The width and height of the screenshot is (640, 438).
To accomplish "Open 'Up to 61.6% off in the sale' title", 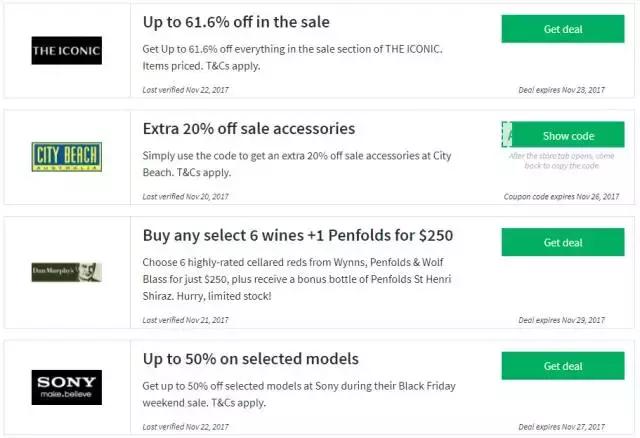I will (x=236, y=22).
